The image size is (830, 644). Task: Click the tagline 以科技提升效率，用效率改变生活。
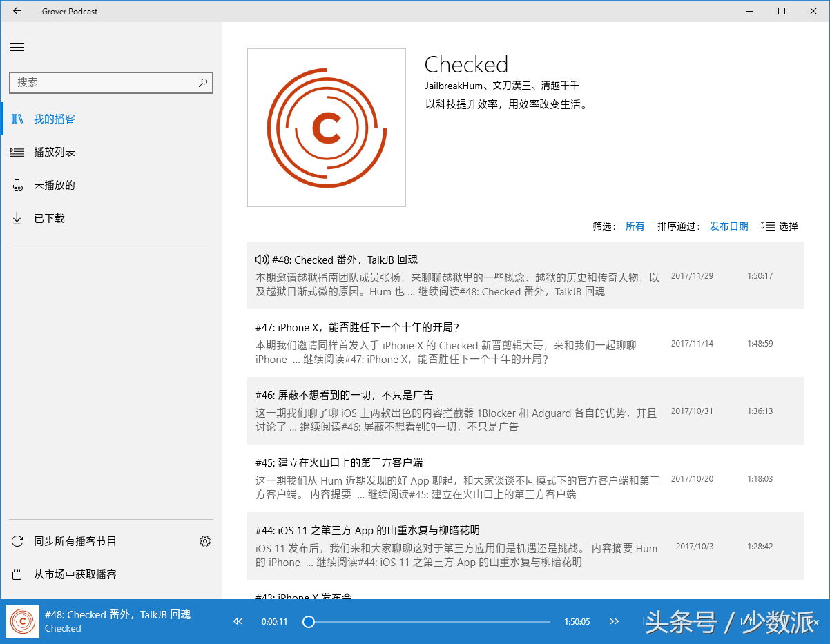click(x=508, y=105)
